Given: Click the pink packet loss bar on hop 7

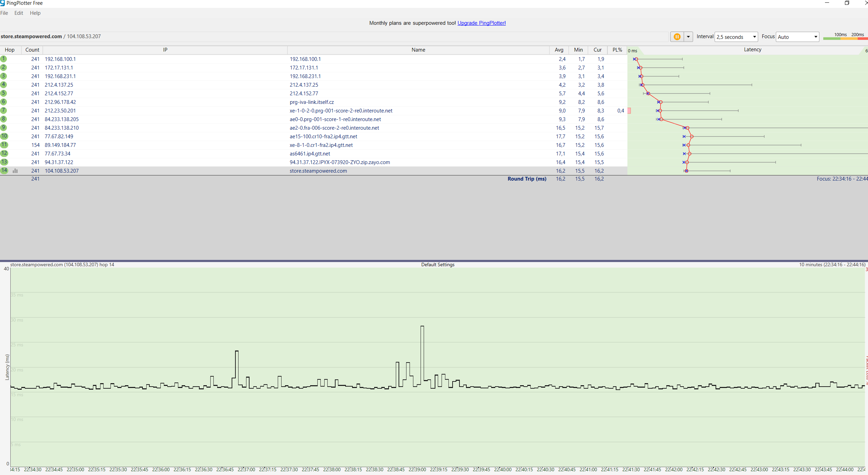Looking at the screenshot, I should 629,111.
